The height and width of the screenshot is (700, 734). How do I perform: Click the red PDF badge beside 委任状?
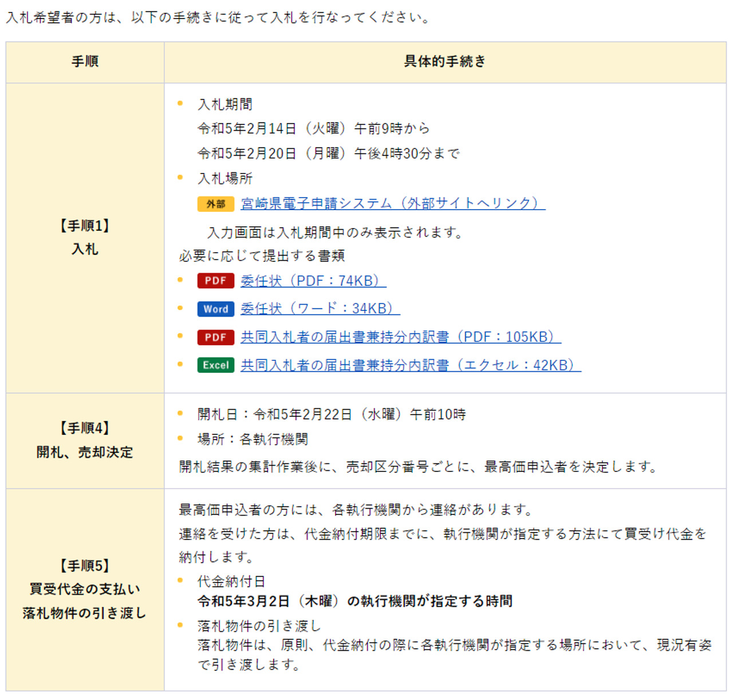point(215,281)
